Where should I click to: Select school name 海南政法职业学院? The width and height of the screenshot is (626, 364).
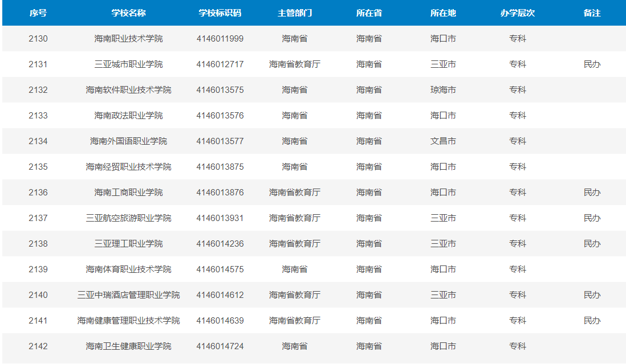128,116
